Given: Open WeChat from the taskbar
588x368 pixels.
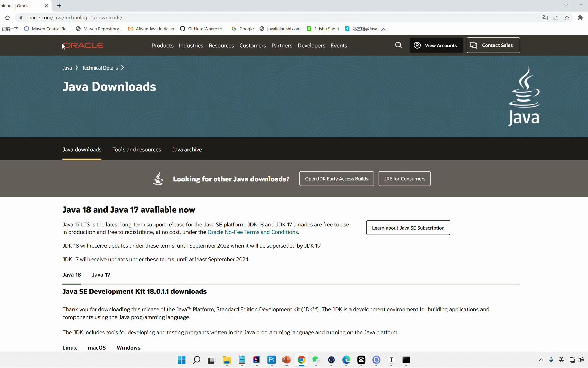Looking at the screenshot, I should [316, 360].
